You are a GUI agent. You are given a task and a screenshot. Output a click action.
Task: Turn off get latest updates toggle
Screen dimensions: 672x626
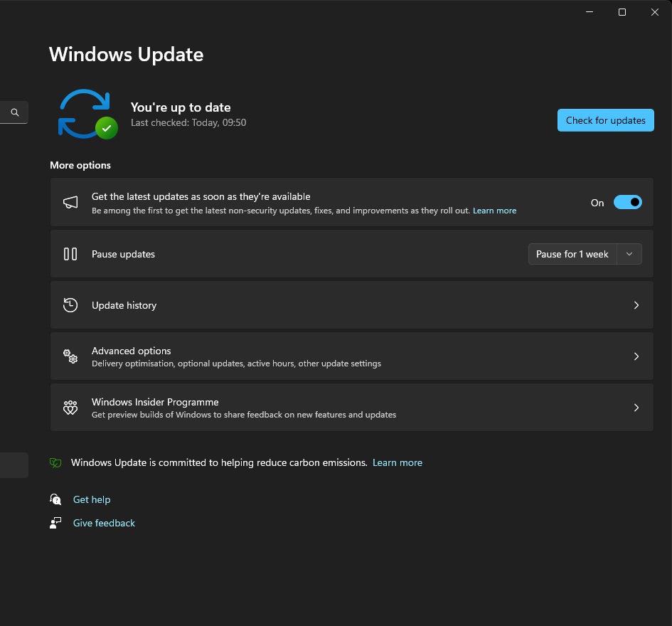627,202
